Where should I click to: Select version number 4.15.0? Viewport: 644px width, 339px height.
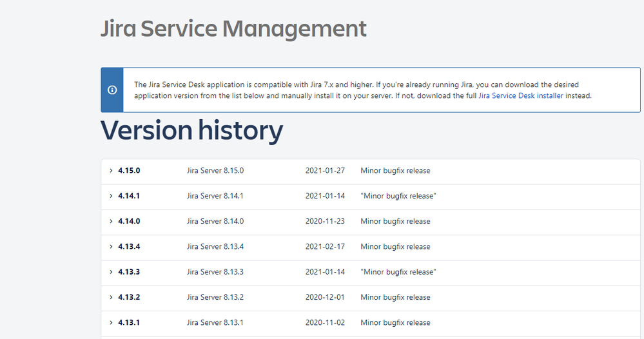click(x=129, y=171)
